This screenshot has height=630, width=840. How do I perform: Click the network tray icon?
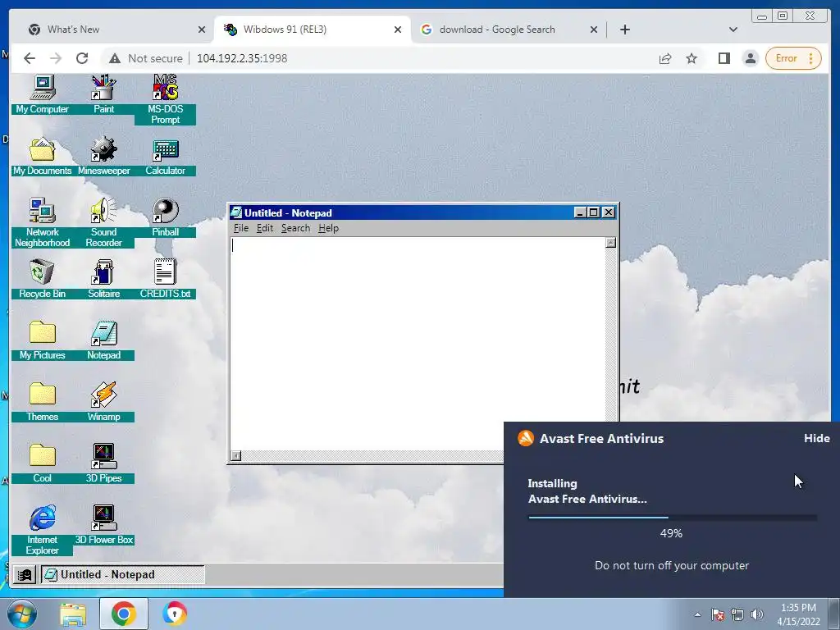[x=737, y=614]
